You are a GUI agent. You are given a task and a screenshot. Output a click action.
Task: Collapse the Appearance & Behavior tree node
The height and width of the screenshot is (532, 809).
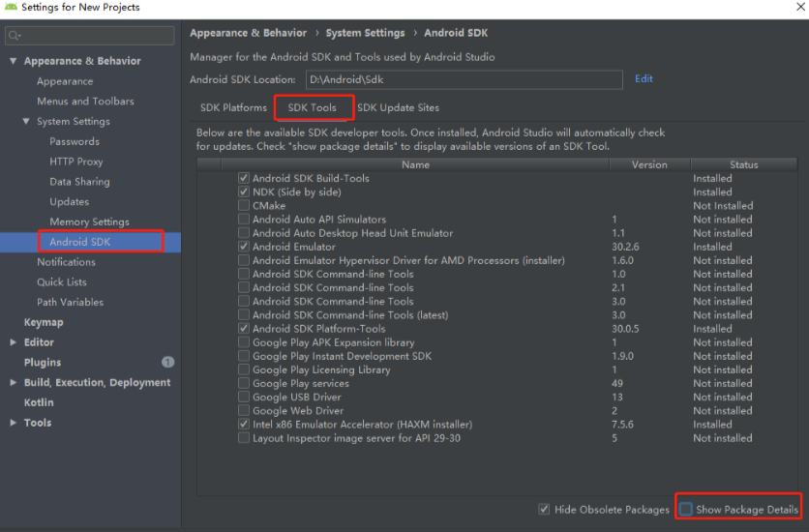[x=14, y=61]
